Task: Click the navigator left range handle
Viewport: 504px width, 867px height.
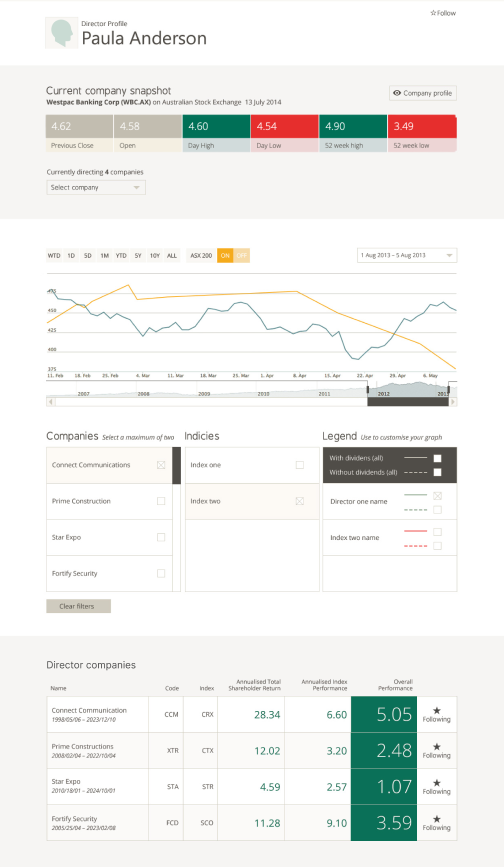Action: 368,389
